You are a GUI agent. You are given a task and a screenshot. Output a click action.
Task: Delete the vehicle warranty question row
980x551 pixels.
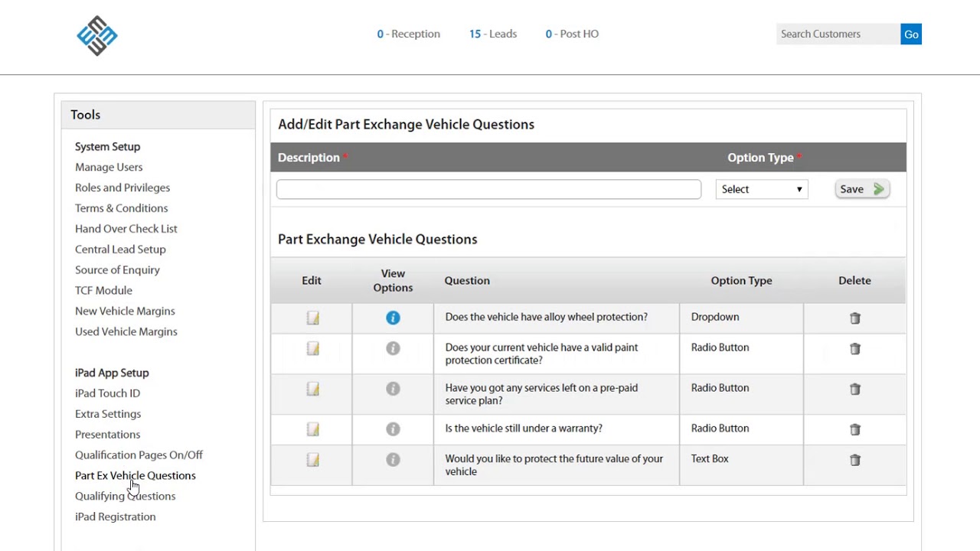pyautogui.click(x=854, y=429)
